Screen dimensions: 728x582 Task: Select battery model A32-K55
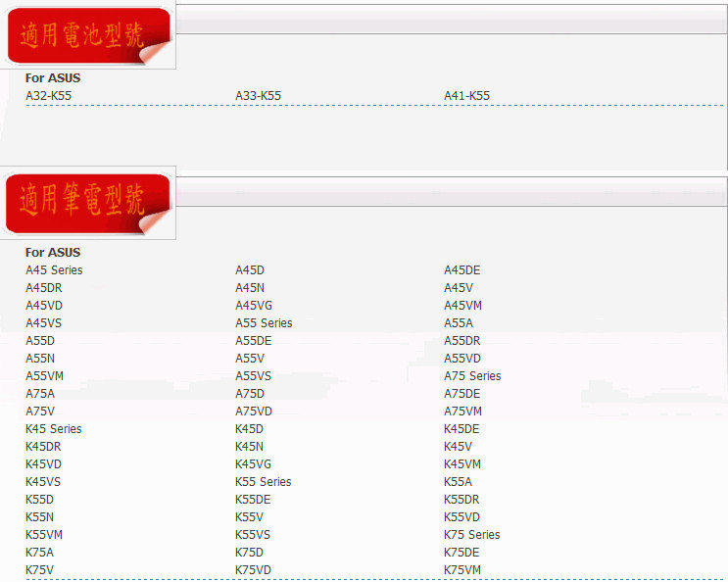pos(49,96)
